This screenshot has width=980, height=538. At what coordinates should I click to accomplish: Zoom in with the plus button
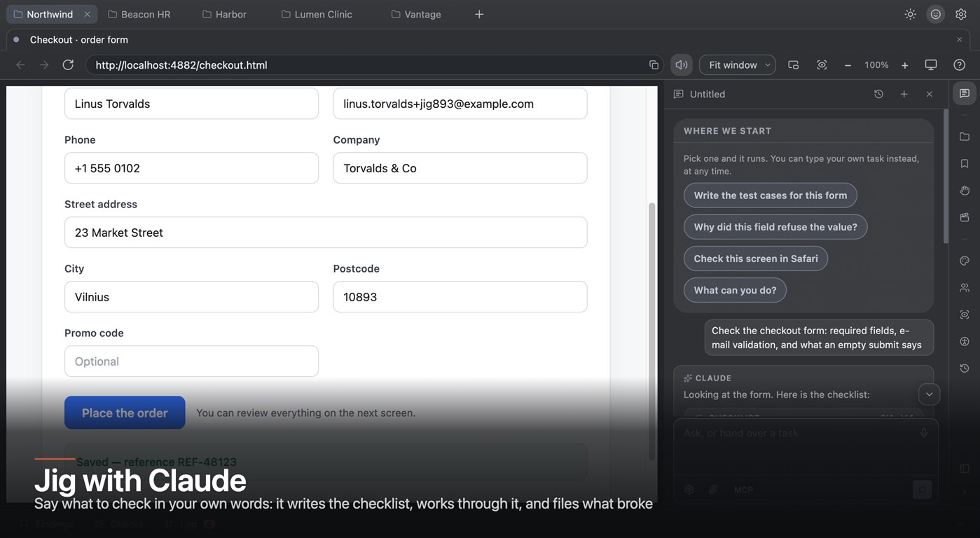click(x=904, y=65)
